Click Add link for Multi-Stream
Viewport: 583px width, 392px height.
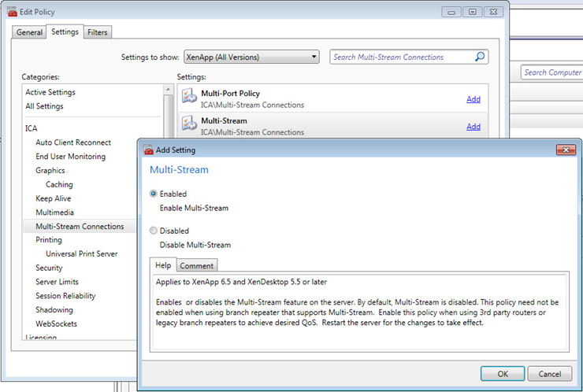coord(473,127)
